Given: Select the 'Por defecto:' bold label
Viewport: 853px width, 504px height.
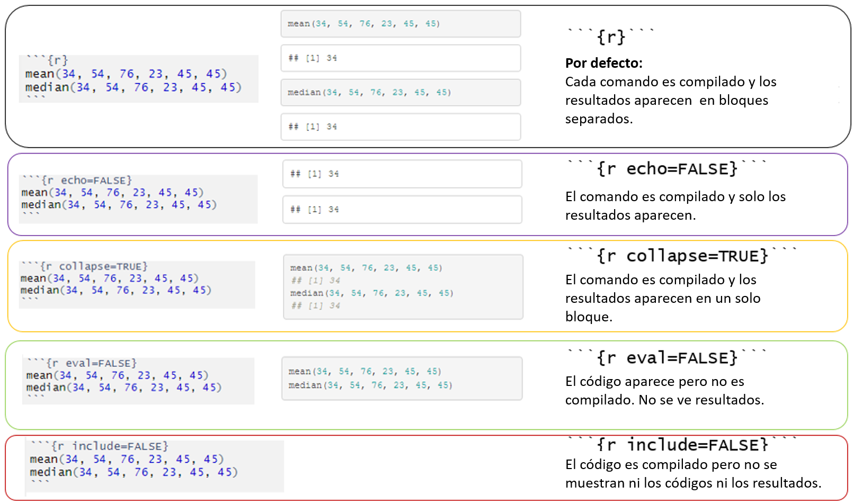Looking at the screenshot, I should [x=604, y=63].
